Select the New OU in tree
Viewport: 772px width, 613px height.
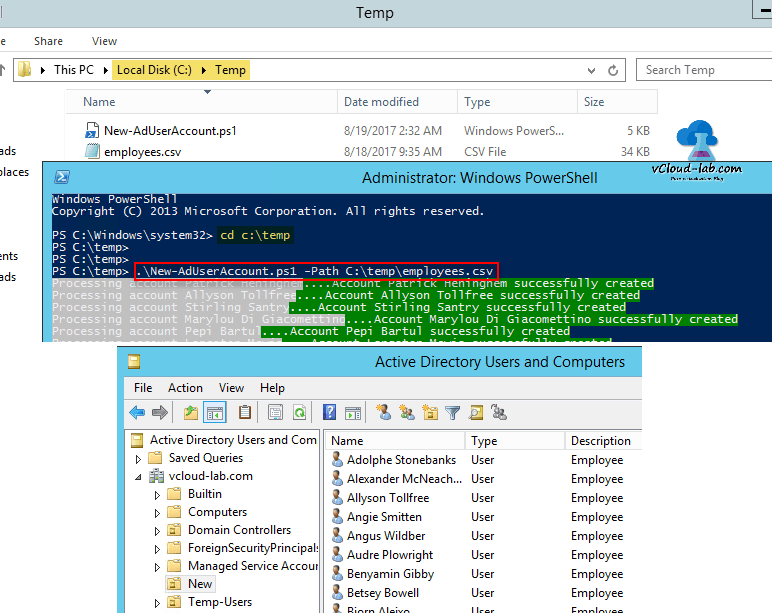(200, 584)
